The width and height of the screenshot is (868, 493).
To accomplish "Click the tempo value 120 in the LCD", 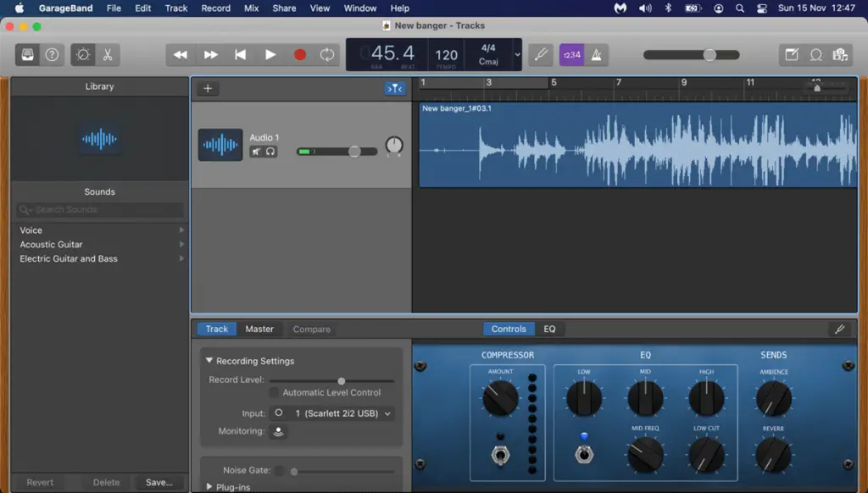I will click(x=446, y=55).
